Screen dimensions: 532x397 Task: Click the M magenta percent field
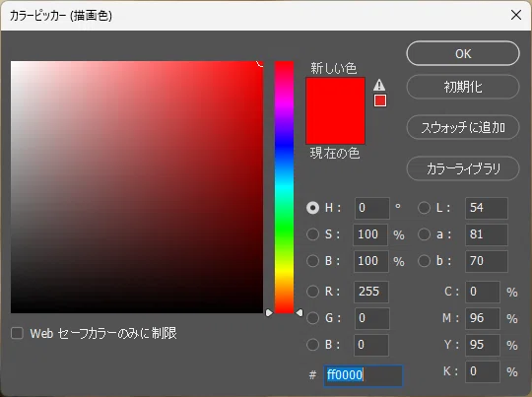pyautogui.click(x=483, y=318)
